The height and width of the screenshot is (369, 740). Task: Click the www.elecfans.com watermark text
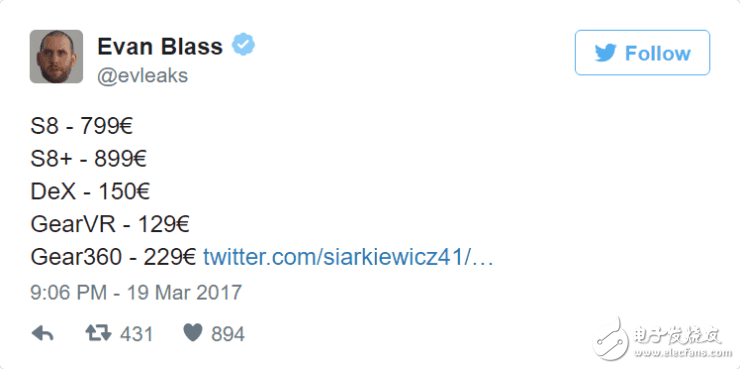678,353
